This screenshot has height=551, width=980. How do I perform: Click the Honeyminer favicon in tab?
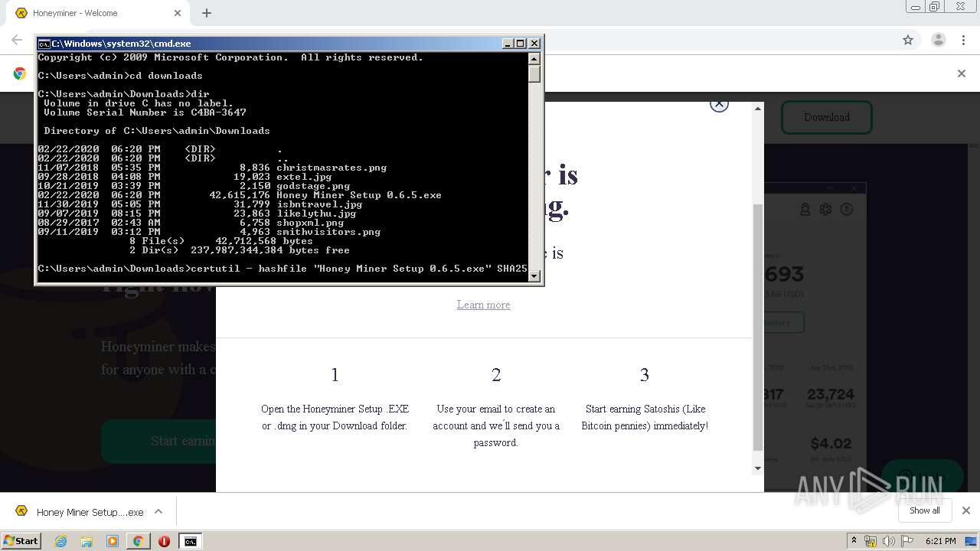tap(21, 13)
